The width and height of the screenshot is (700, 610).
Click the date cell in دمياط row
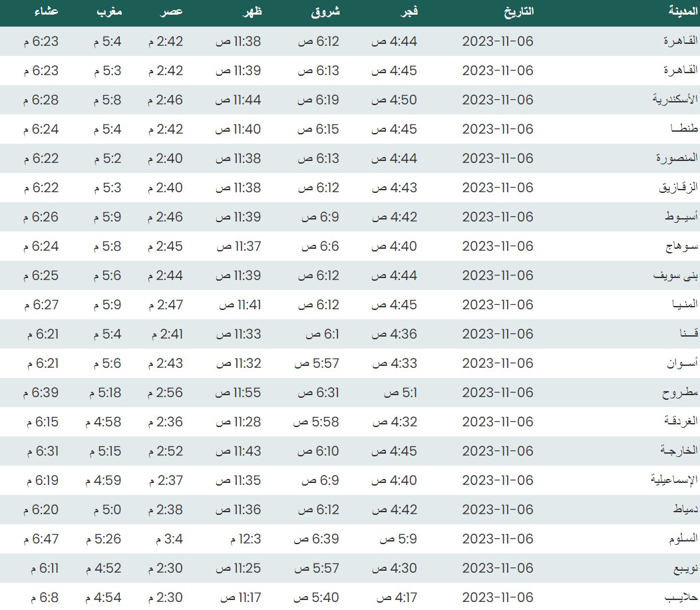point(498,510)
